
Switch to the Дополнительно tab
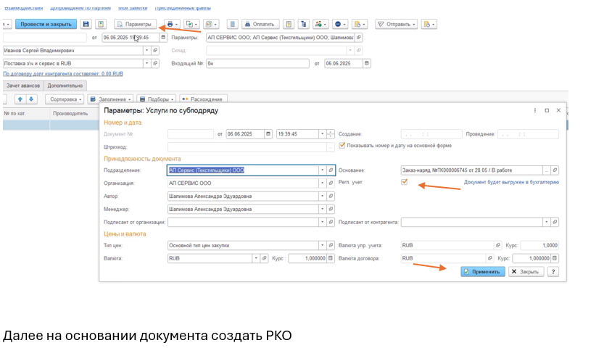click(66, 86)
